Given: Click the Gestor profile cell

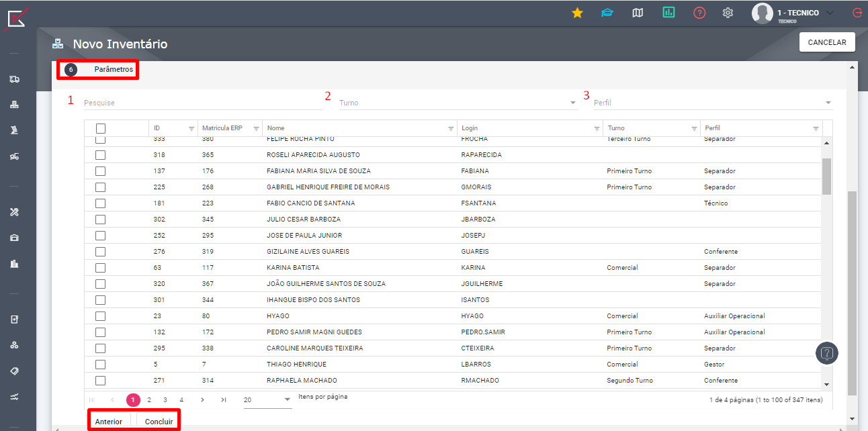Looking at the screenshot, I should click(x=714, y=365).
